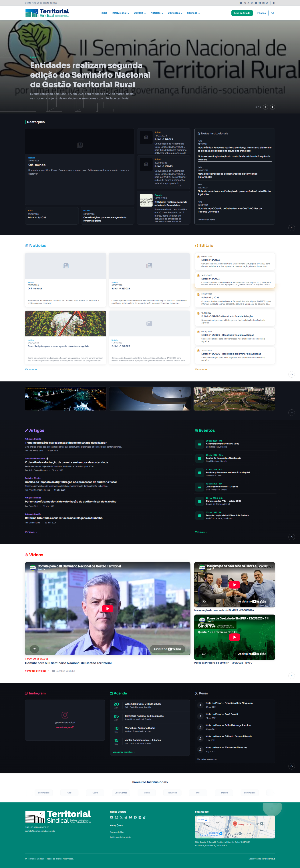
Task: Open the aerial city park gallery photo
Action: (x=234, y=399)
